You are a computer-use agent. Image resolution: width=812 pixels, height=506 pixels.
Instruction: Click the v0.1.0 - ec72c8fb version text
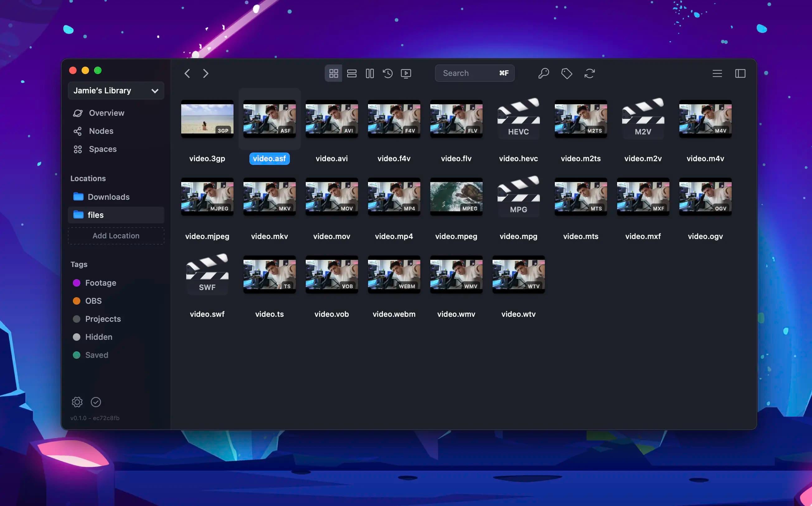pyautogui.click(x=95, y=418)
